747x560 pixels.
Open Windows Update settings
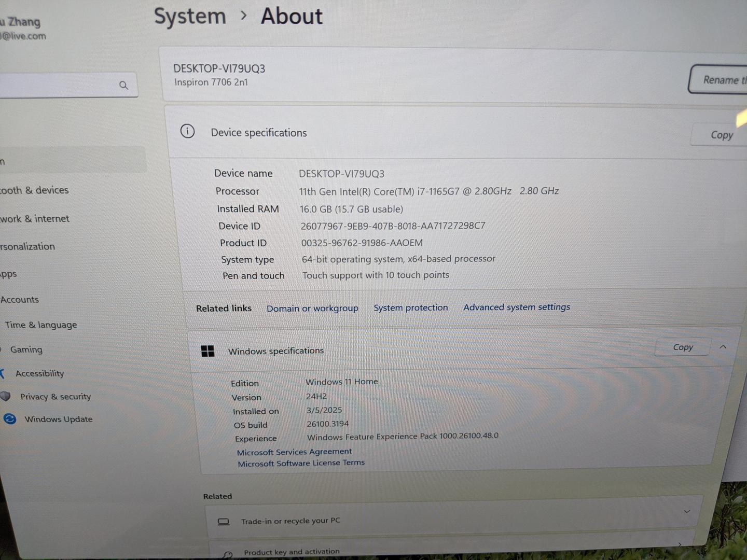click(58, 419)
